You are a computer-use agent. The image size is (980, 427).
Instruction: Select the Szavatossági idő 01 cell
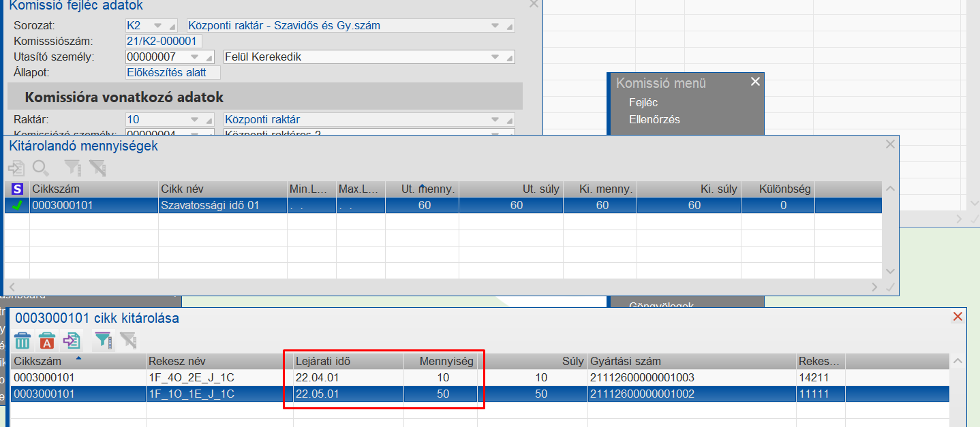(223, 205)
